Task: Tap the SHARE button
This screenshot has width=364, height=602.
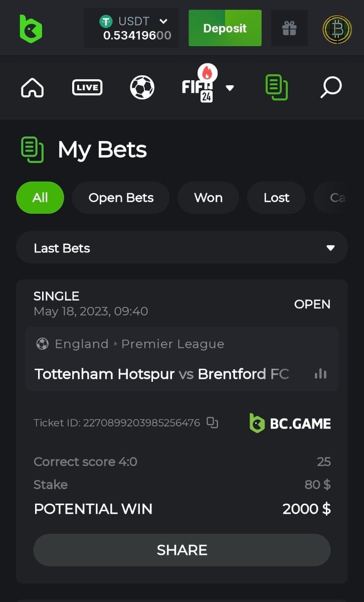Action: pos(182,550)
